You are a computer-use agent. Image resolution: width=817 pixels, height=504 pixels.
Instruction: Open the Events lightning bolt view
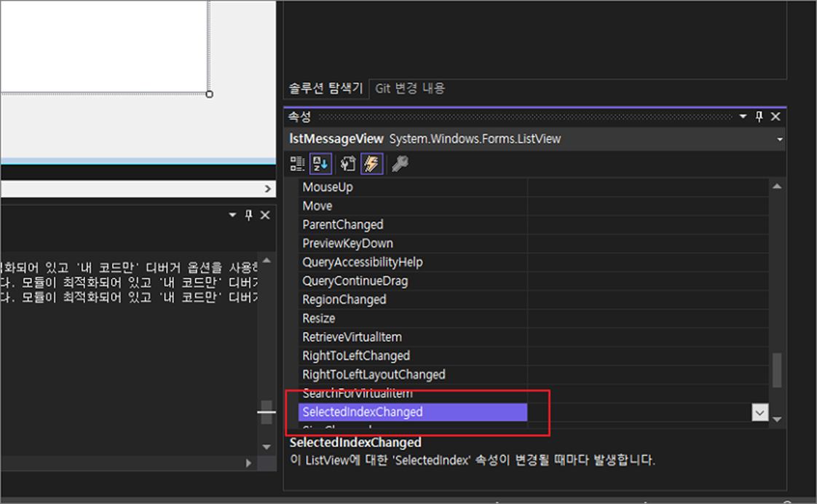tap(372, 163)
